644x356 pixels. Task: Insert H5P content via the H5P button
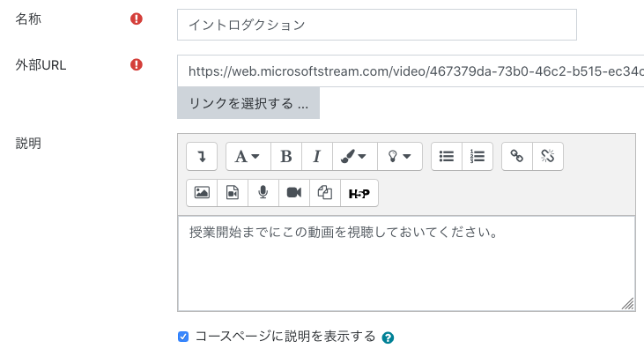tap(359, 193)
